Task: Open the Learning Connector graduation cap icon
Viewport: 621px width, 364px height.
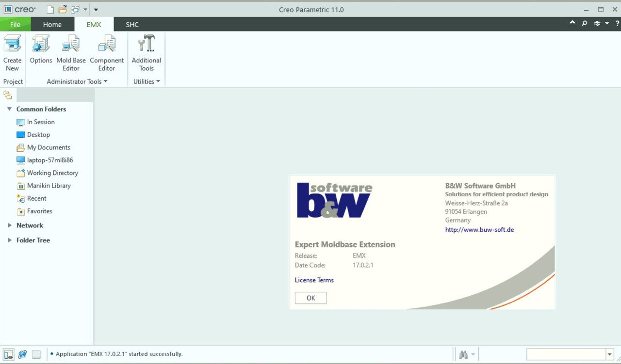Action: (x=597, y=23)
